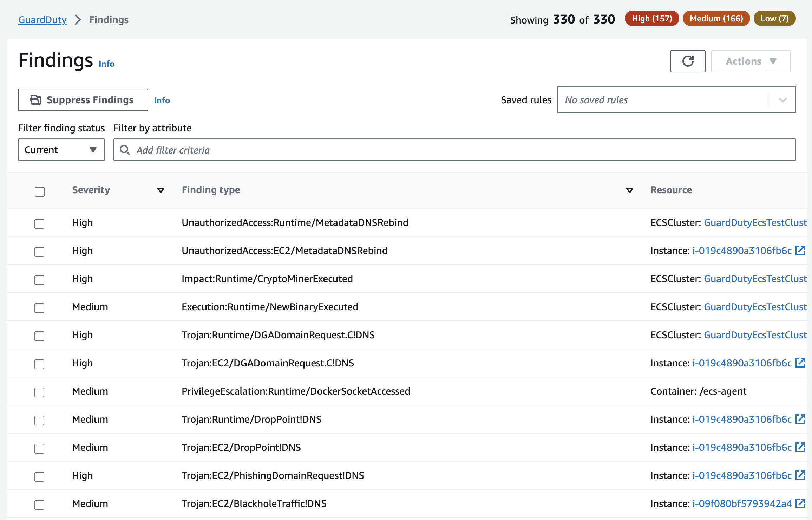
Task: Click the refresh findings icon button
Action: (x=688, y=61)
